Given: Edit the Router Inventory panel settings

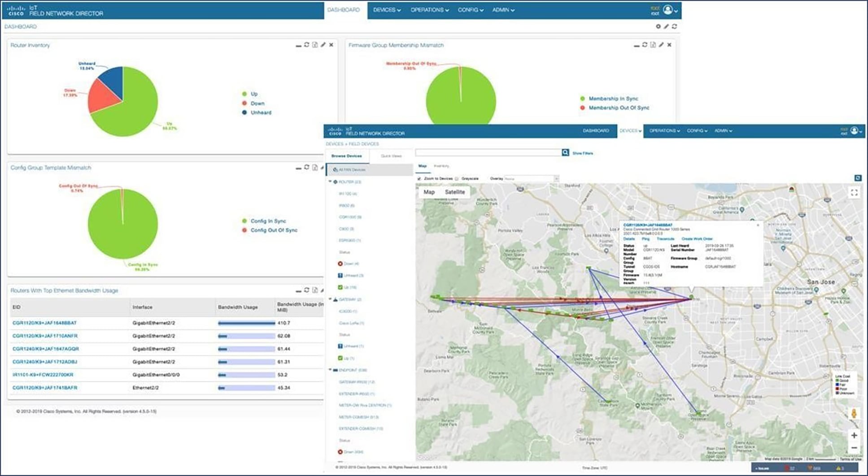Looking at the screenshot, I should pyautogui.click(x=323, y=45).
